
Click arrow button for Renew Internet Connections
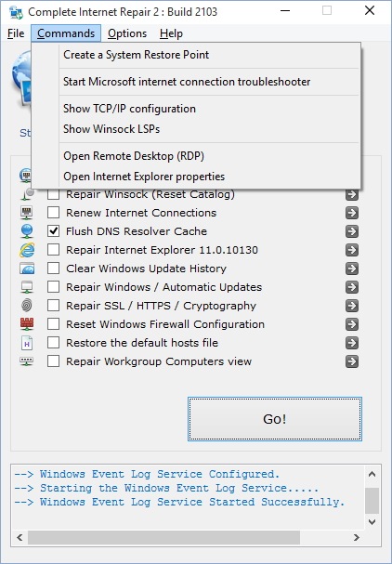click(x=352, y=213)
